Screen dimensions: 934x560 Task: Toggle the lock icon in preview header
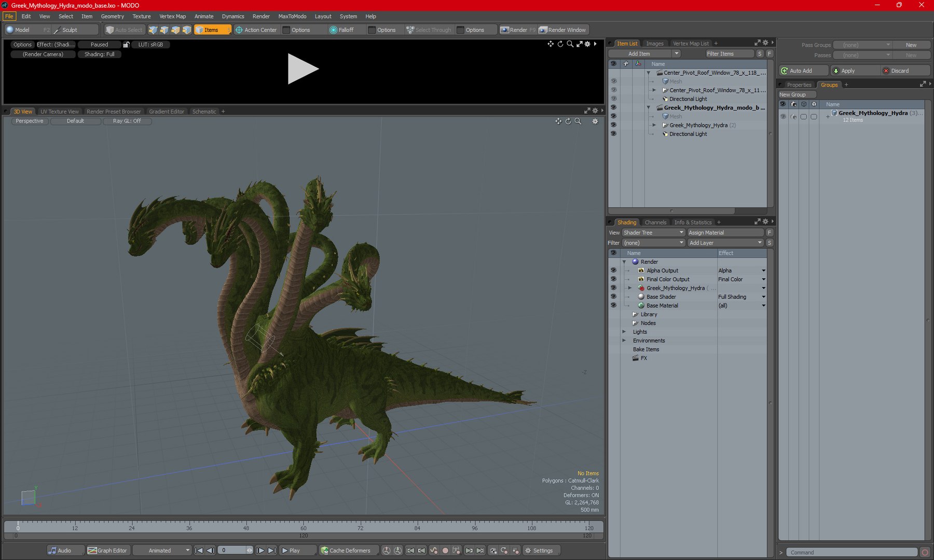(x=126, y=45)
